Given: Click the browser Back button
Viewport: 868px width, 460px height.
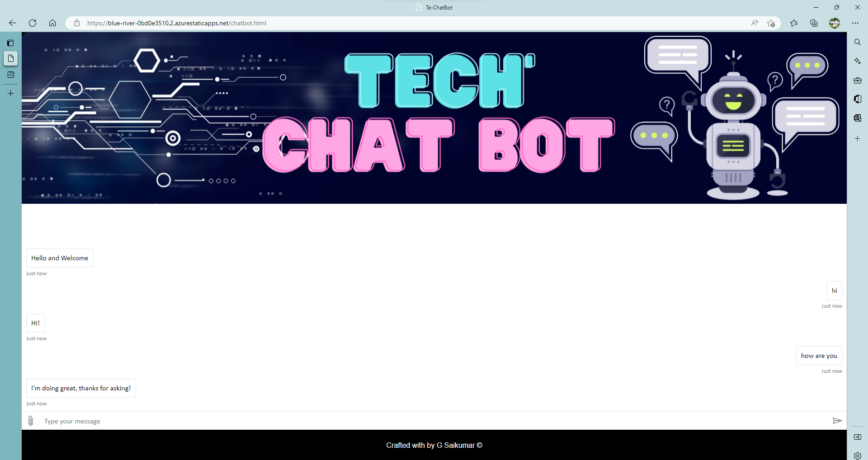Looking at the screenshot, I should [12, 23].
